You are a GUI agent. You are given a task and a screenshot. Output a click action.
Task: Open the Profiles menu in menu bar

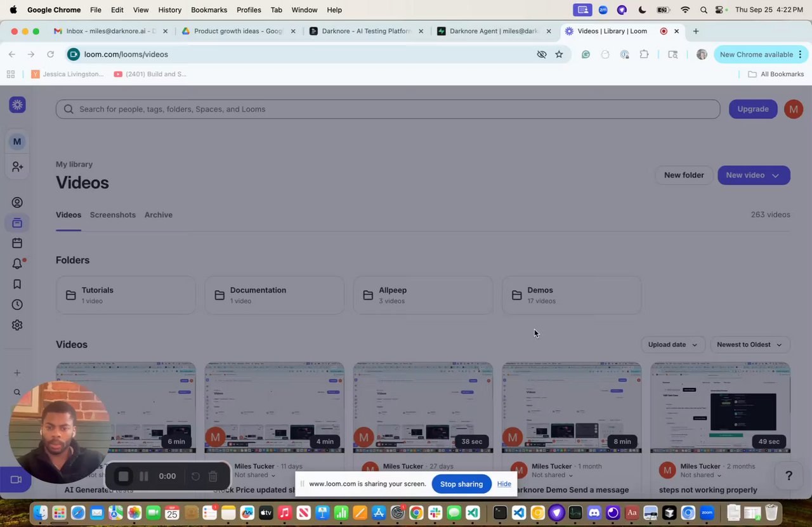249,10
